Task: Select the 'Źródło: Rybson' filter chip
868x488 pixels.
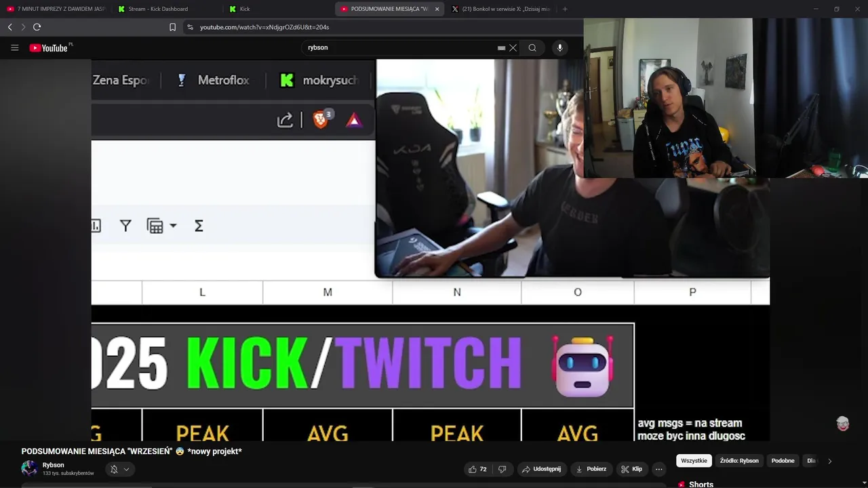Action: (739, 461)
